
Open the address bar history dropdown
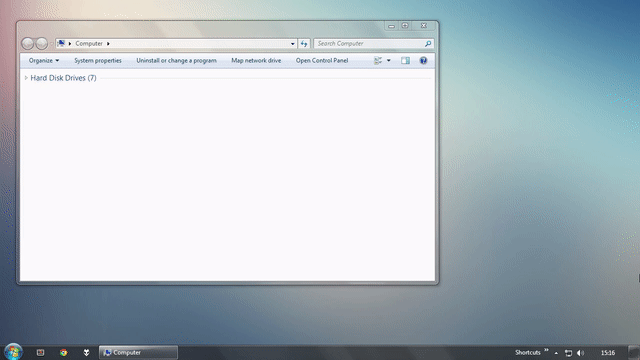coord(293,44)
